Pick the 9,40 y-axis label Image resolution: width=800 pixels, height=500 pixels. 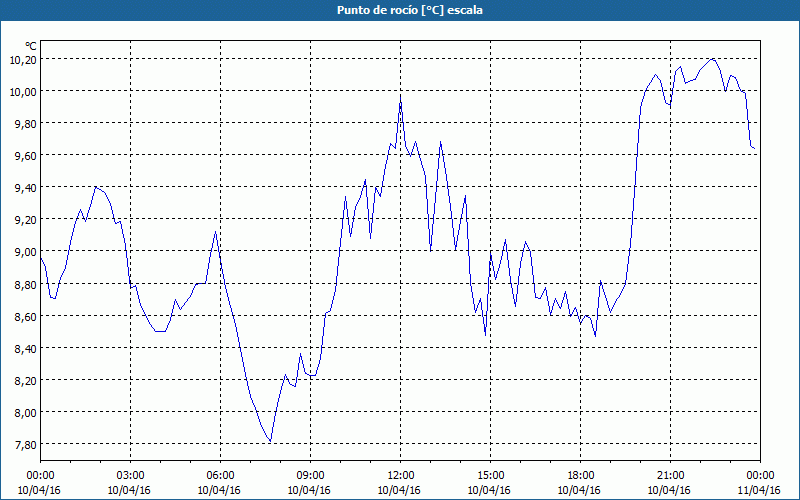tap(26, 188)
